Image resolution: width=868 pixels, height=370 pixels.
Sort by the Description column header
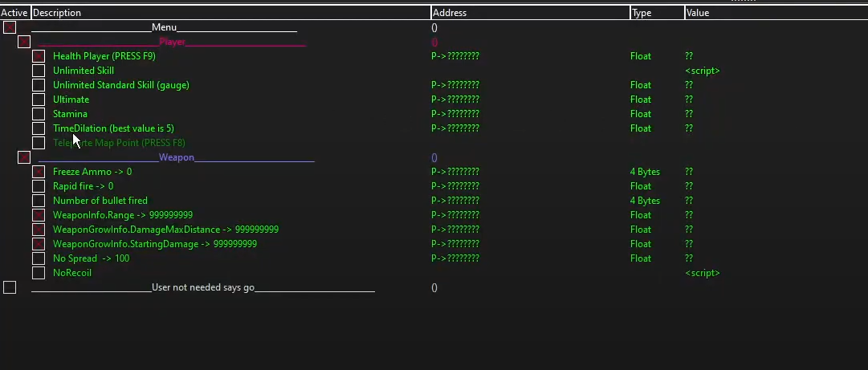click(229, 13)
